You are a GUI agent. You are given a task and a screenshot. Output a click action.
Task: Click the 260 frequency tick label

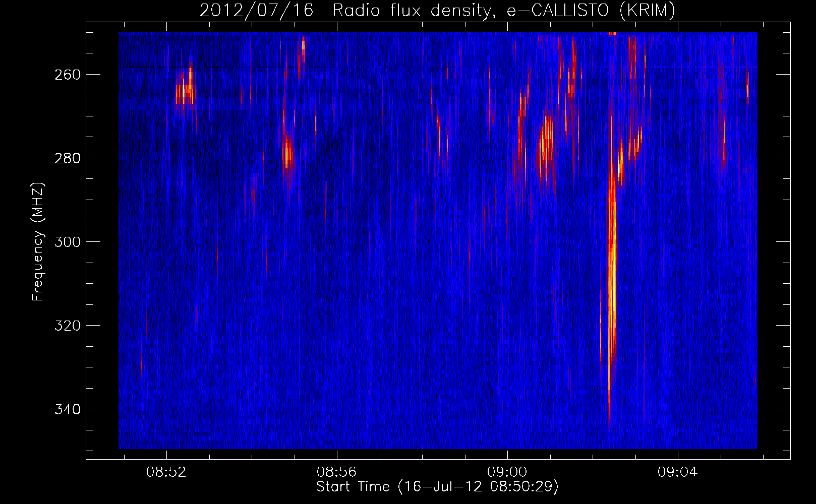tap(68, 75)
